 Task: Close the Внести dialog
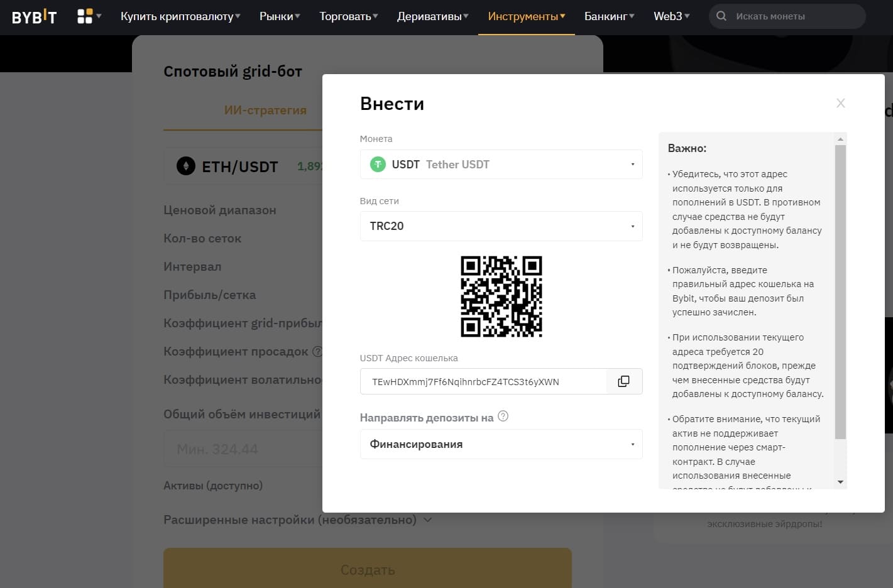tap(840, 103)
